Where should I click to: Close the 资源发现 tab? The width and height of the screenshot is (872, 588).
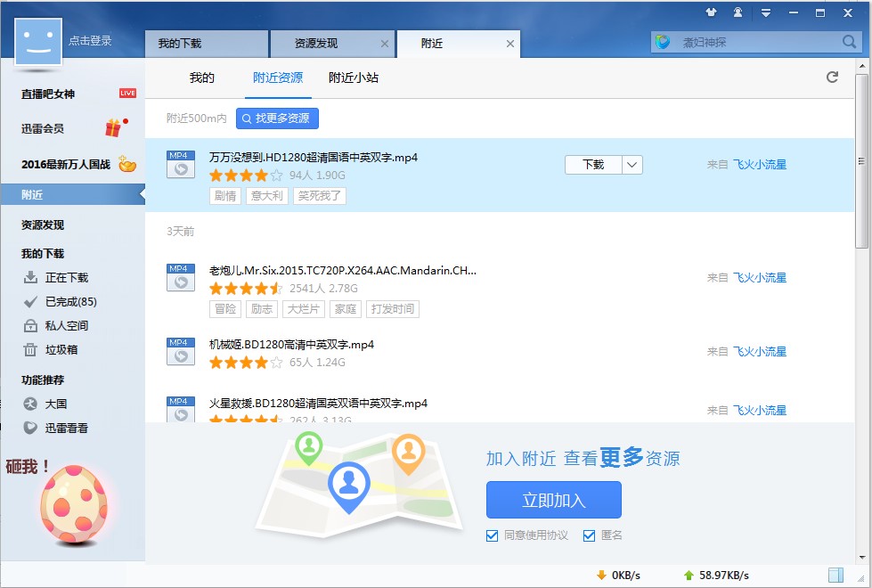pyautogui.click(x=384, y=43)
